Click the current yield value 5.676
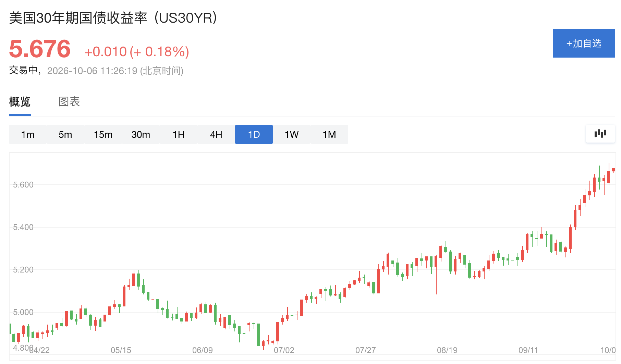Image resolution: width=621 pixels, height=364 pixels. [40, 49]
